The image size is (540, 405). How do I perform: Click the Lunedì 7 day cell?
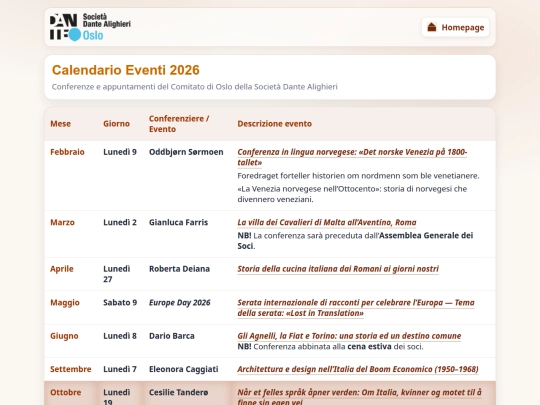120,369
